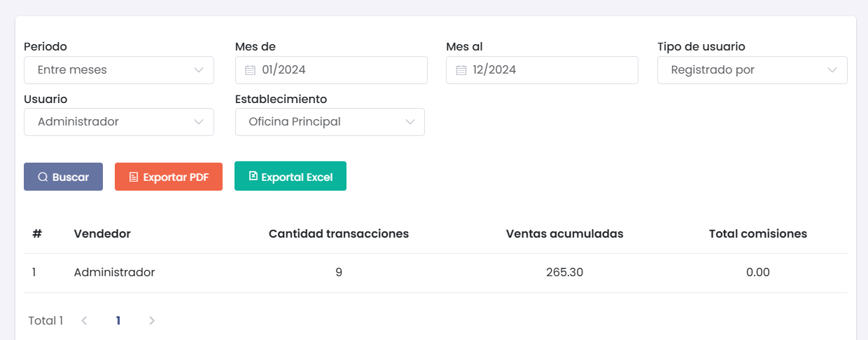
Task: Click Exportar PDF button
Action: [x=169, y=177]
